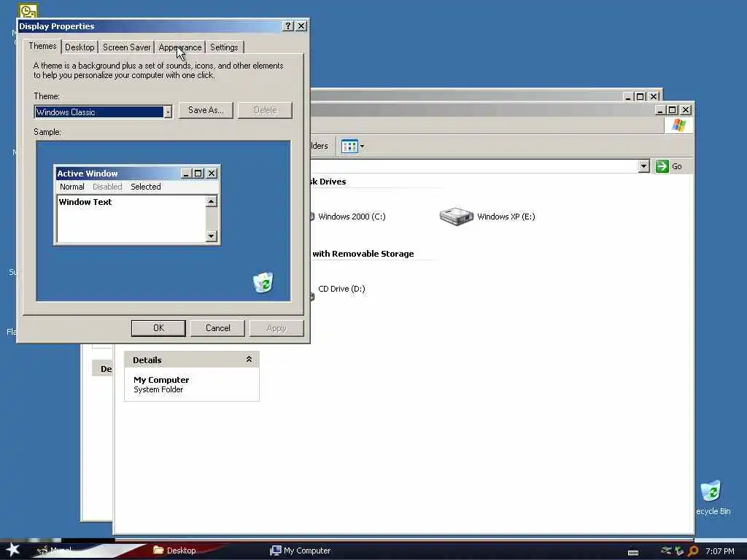This screenshot has height=560, width=747.
Task: Switch to the Settings tab
Action: [x=224, y=47]
